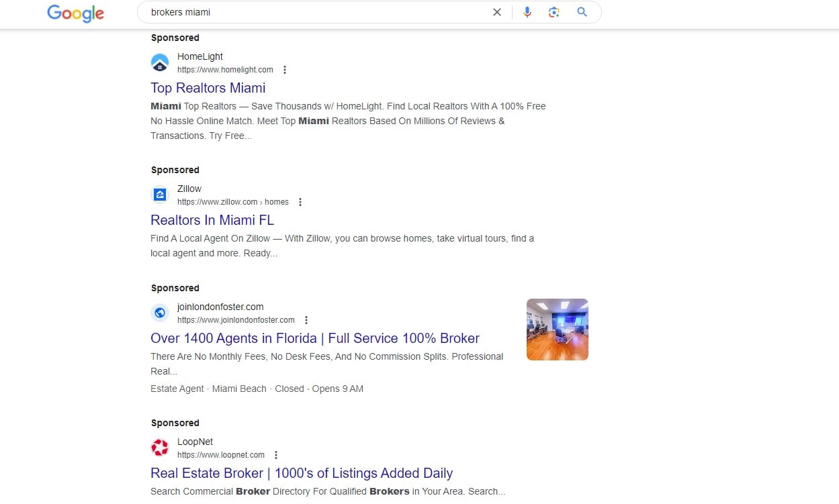Click the LoopNet favicon icon
This screenshot has height=504, width=839.
point(160,448)
